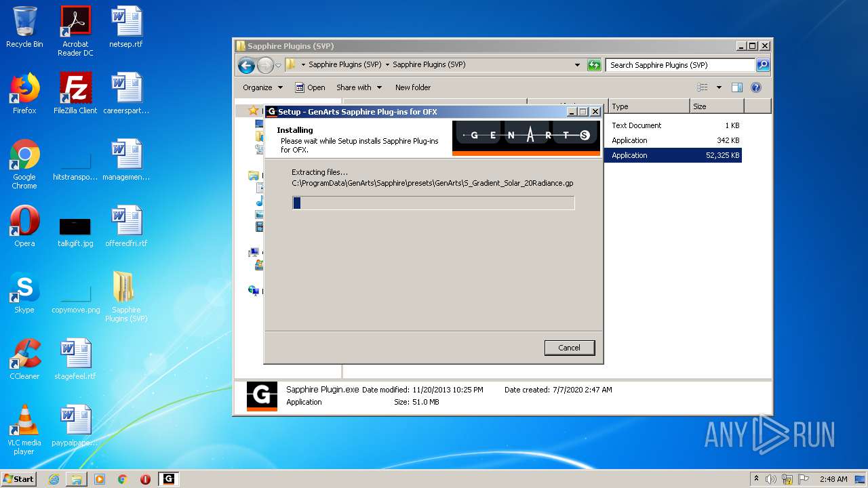
Task: Launch VLC media player shortcut
Action: (24, 430)
